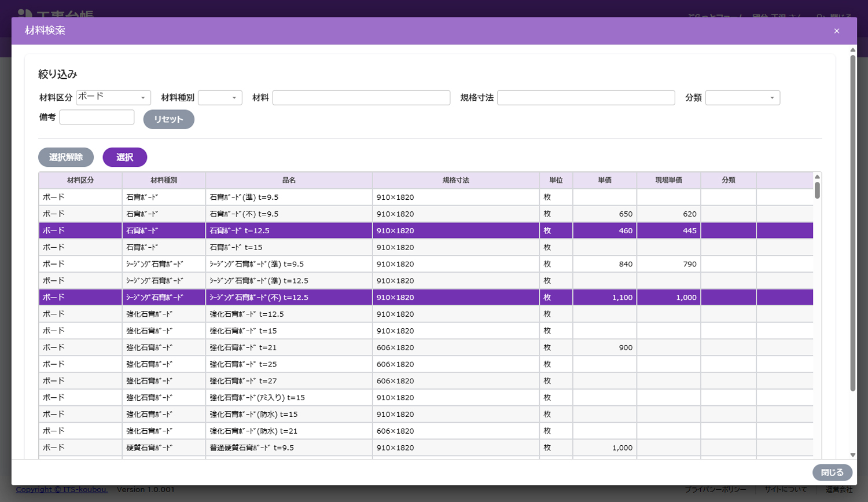
Task: Click the dialog scrollbar up arrow
Action: [852, 50]
